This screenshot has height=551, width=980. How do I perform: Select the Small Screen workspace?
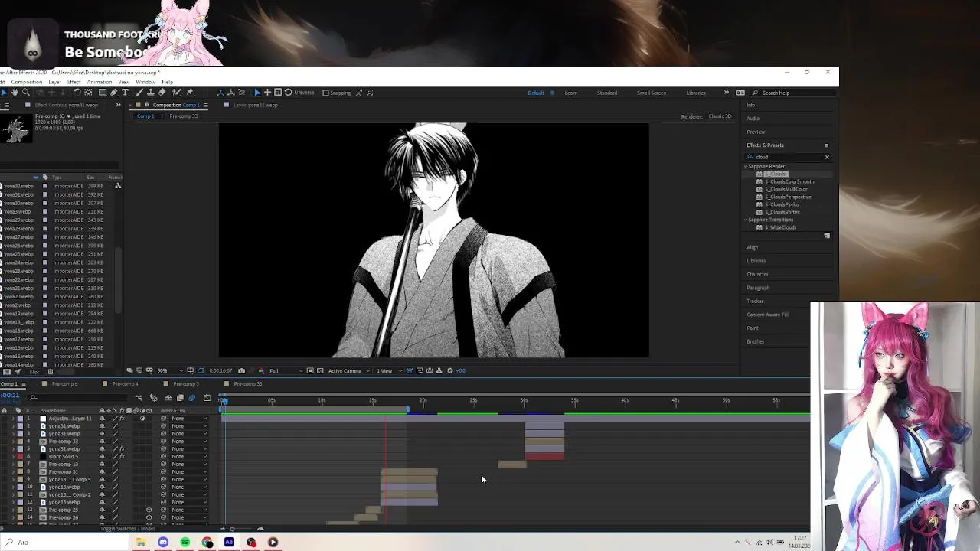[651, 93]
